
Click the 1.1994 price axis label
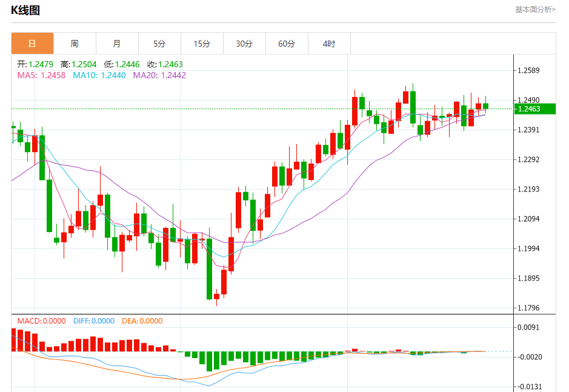[528, 248]
